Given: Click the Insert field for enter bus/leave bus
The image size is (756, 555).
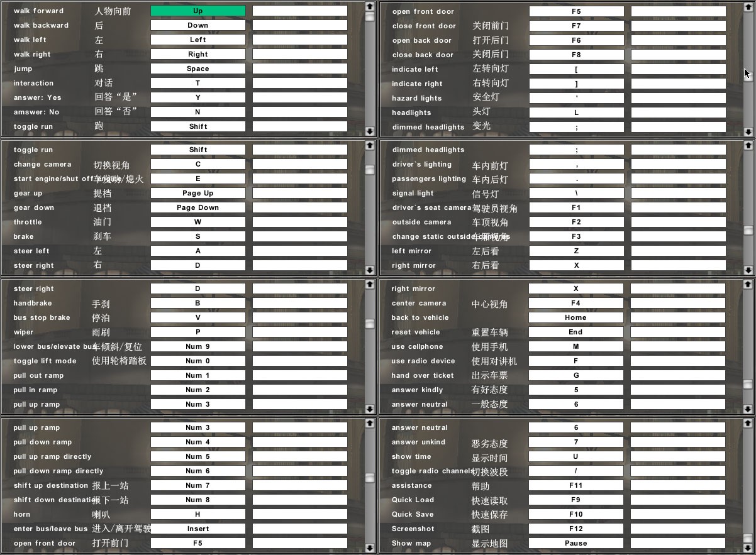Looking at the screenshot, I should [x=198, y=529].
